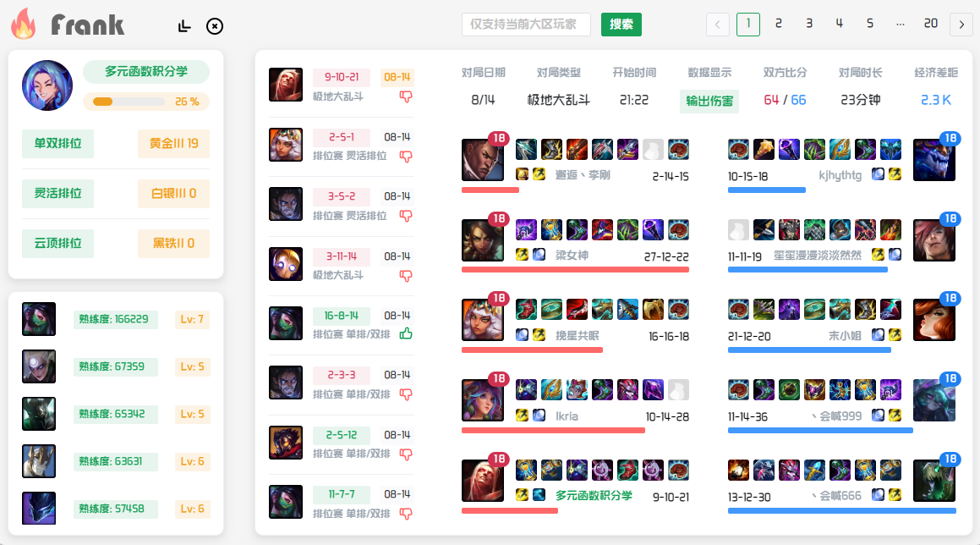Click the thumbs-up icon on 16-8-14 match
This screenshot has height=545, width=980.
406,334
